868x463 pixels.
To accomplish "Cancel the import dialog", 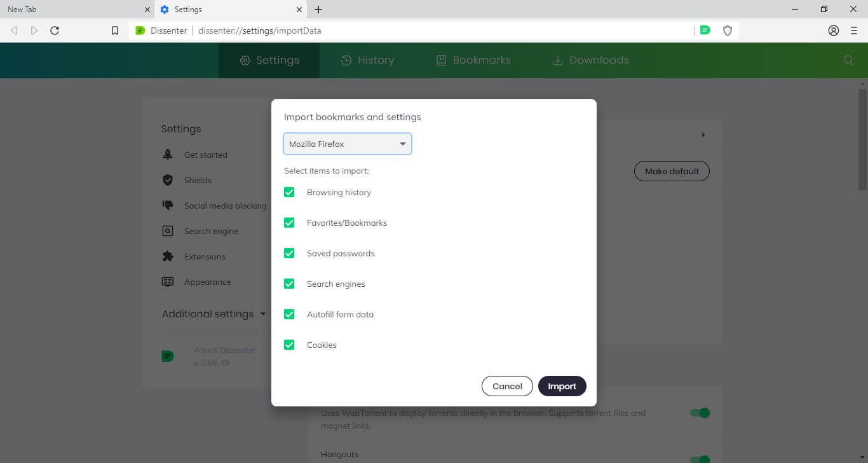I will (507, 386).
